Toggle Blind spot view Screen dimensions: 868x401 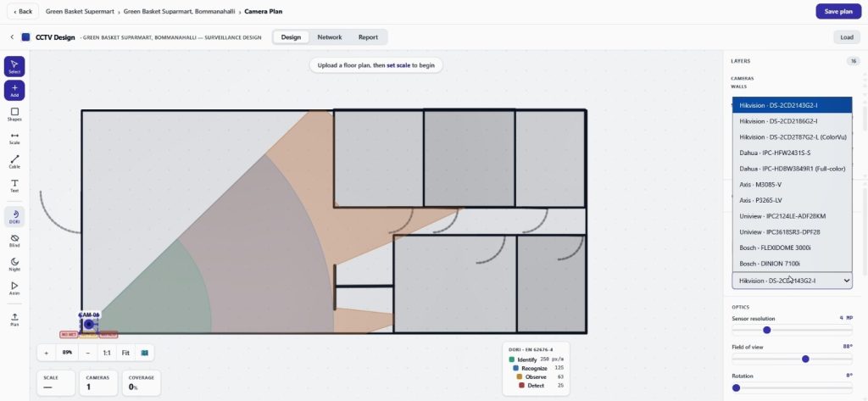click(x=14, y=241)
